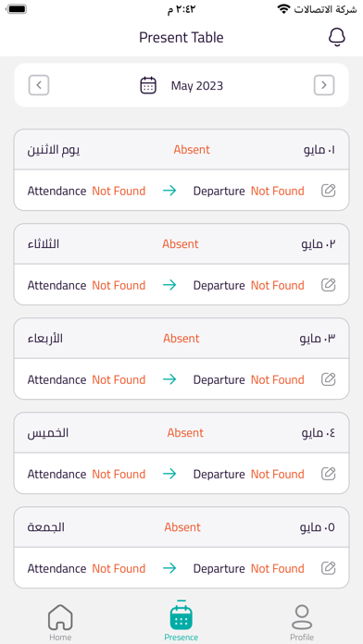Edit attendance record for 03 مايو
Image resolution: width=363 pixels, height=644 pixels.
[328, 379]
